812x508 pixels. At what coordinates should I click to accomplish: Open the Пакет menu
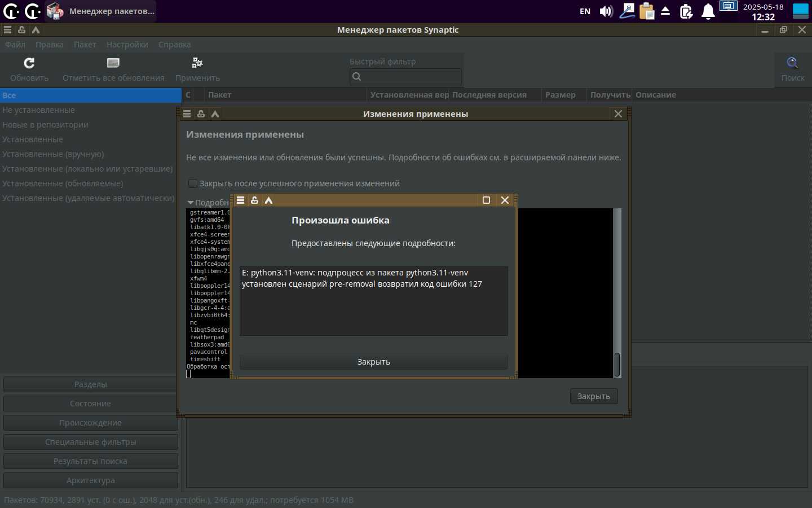tap(85, 45)
